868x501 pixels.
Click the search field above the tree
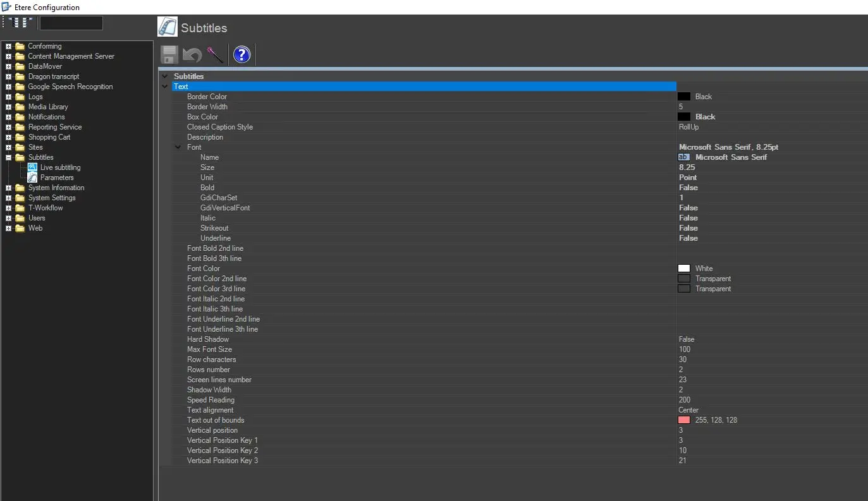click(71, 23)
